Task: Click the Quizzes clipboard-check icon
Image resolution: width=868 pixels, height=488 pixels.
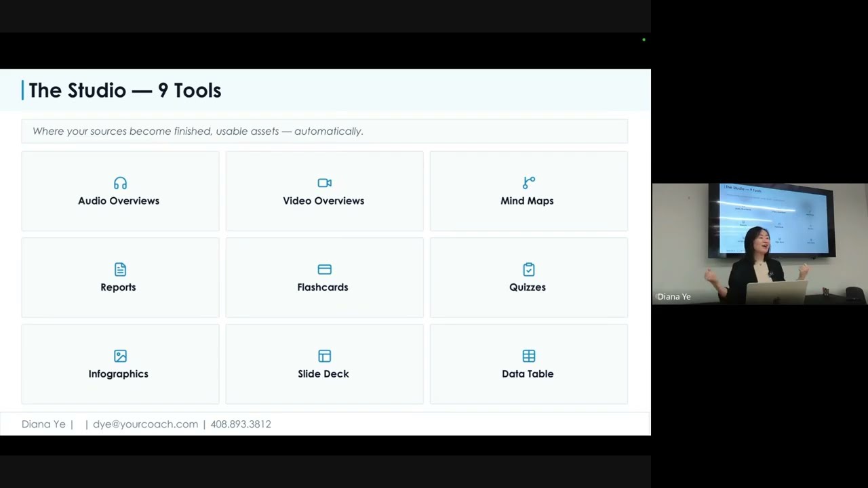Action: [529, 270]
